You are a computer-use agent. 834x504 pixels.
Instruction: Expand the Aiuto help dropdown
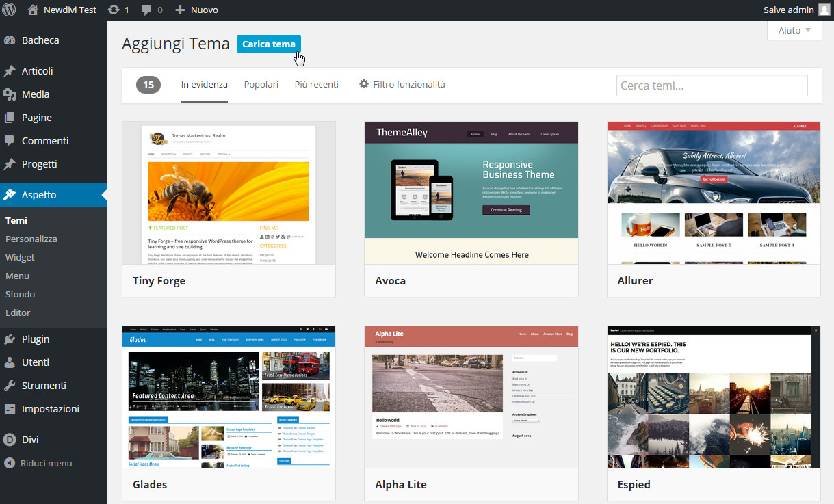(x=794, y=30)
